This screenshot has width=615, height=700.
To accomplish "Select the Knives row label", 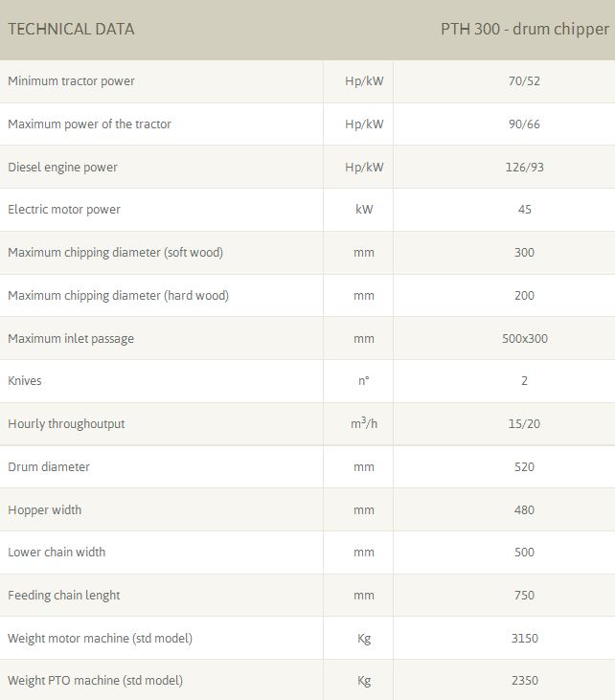I will pyautogui.click(x=25, y=381).
